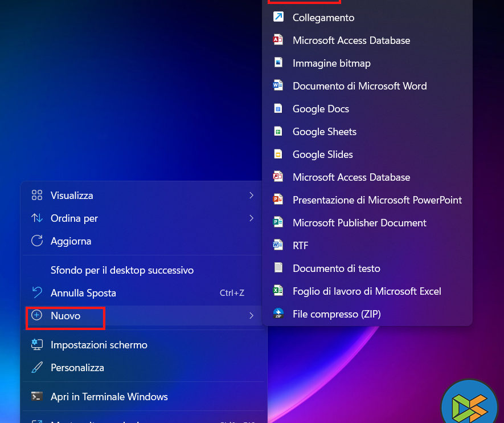Screen dimensions: 504x423
Task: Click the PowerPoint presentation icon
Action: (x=278, y=200)
